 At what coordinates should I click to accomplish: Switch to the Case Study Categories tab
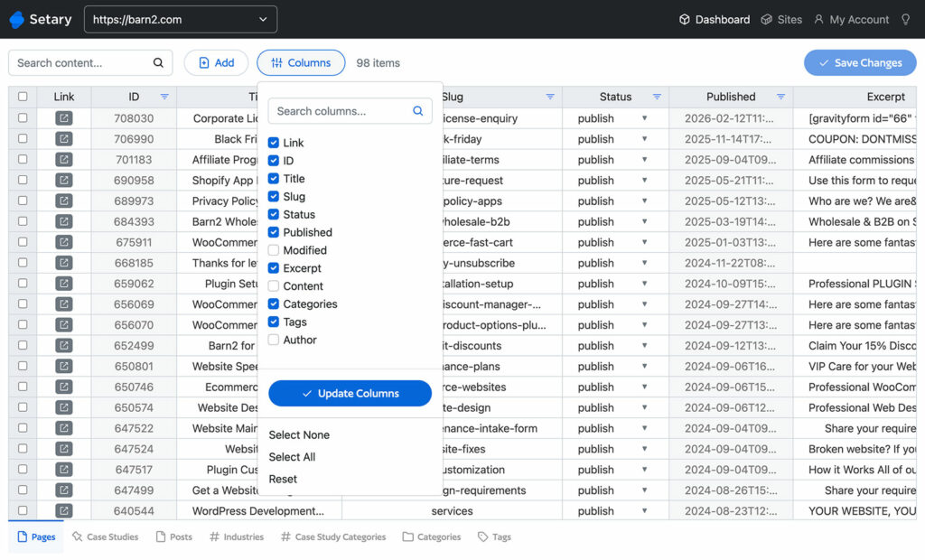coord(333,537)
